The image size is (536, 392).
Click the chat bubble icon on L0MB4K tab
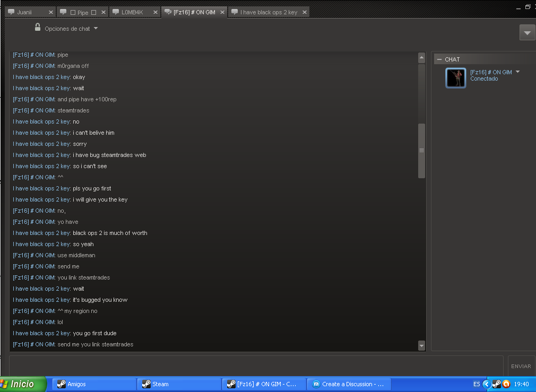(116, 12)
